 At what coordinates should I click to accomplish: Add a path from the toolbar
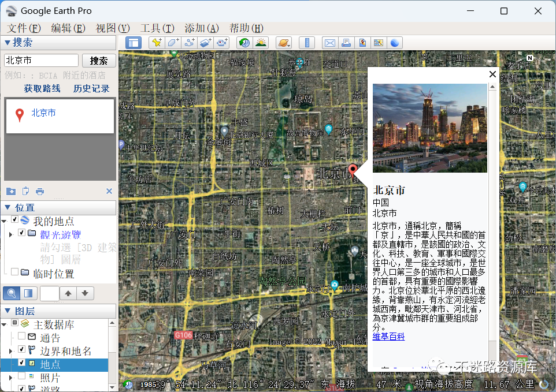(190, 43)
